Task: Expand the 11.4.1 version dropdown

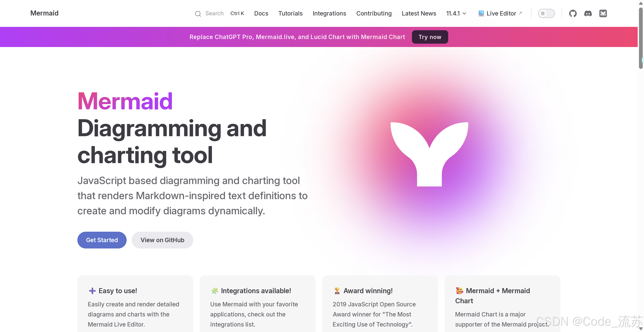Action: click(456, 13)
